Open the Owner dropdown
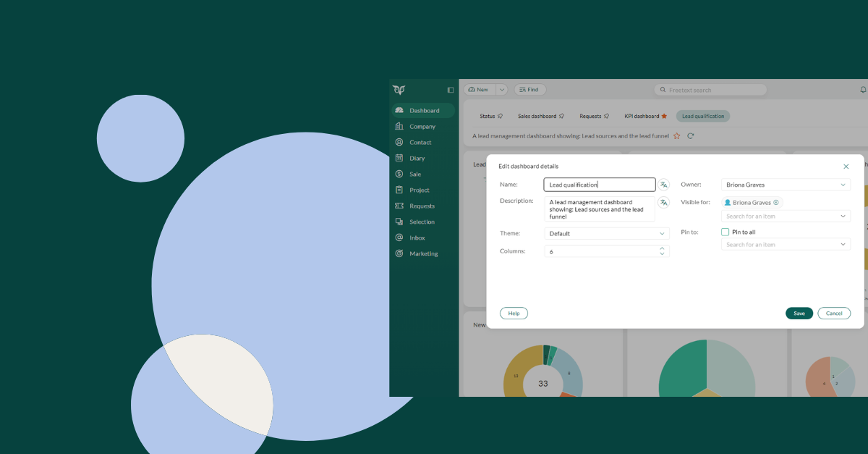This screenshot has height=454, width=868. coord(843,185)
